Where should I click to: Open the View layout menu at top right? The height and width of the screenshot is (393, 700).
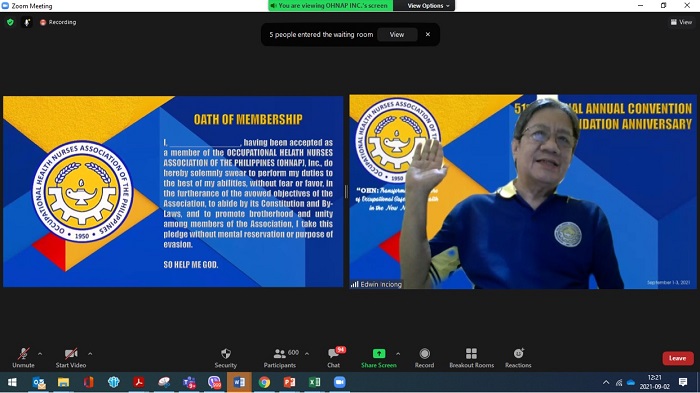click(681, 22)
